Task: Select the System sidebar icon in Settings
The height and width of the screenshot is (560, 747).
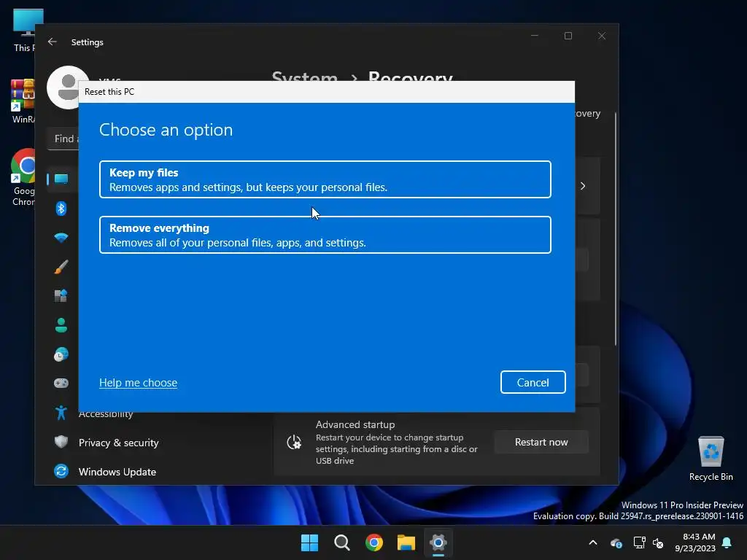Action: pyautogui.click(x=61, y=179)
